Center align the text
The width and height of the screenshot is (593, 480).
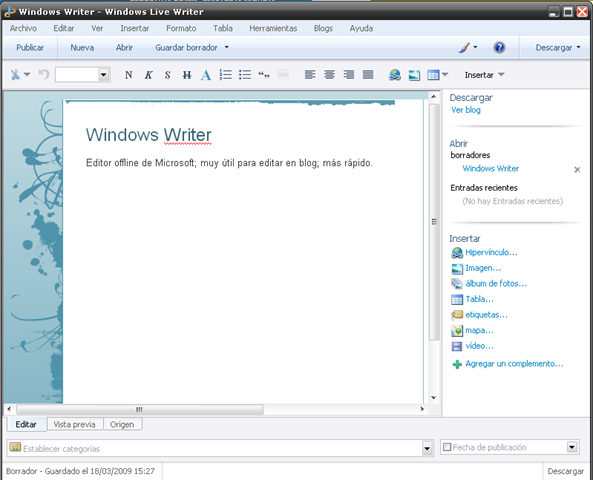(x=329, y=75)
